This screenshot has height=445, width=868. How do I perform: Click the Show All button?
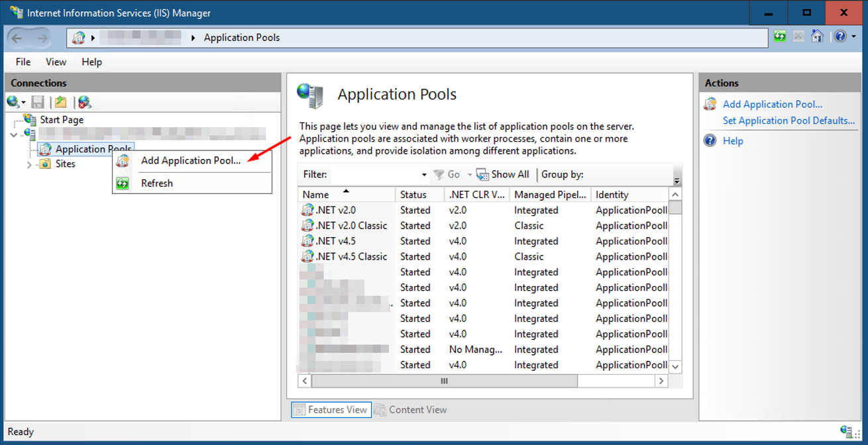click(503, 175)
